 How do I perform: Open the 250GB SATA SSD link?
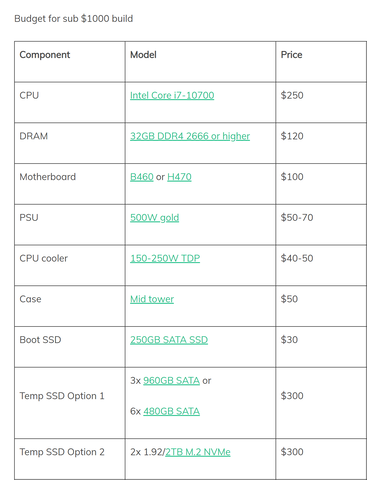point(169,340)
